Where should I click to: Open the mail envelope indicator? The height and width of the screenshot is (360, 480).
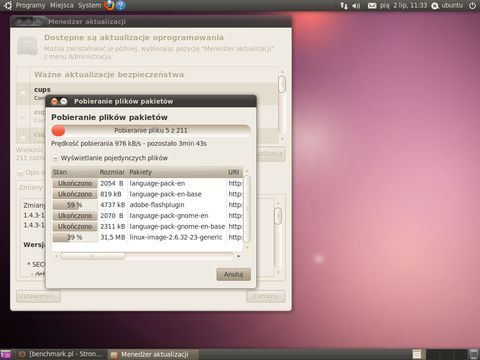tap(372, 5)
